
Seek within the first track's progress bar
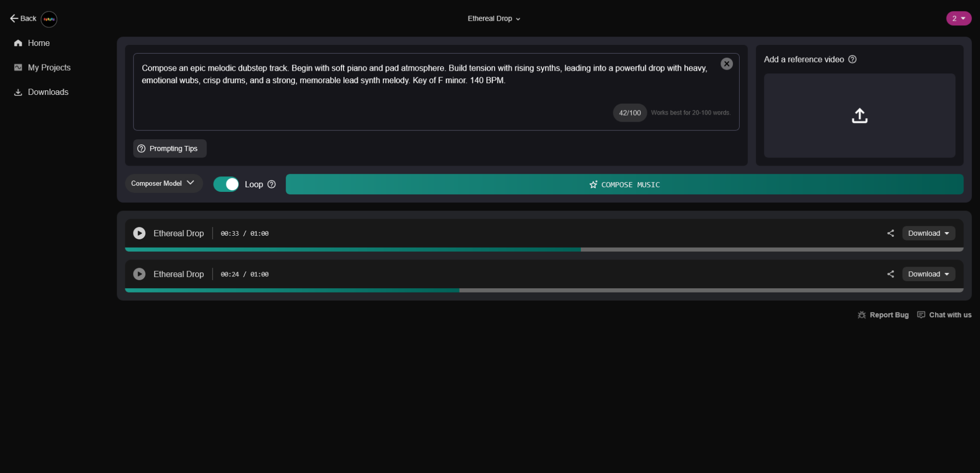[x=544, y=250]
